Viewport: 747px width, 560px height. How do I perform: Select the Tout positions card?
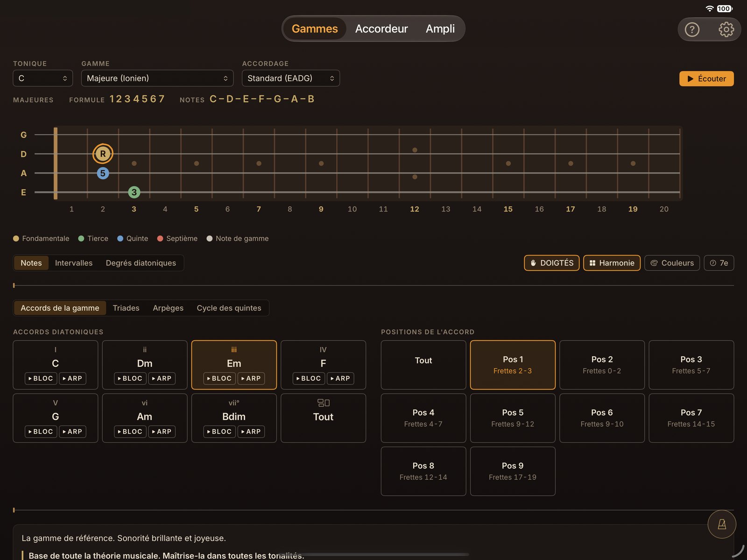tap(423, 365)
